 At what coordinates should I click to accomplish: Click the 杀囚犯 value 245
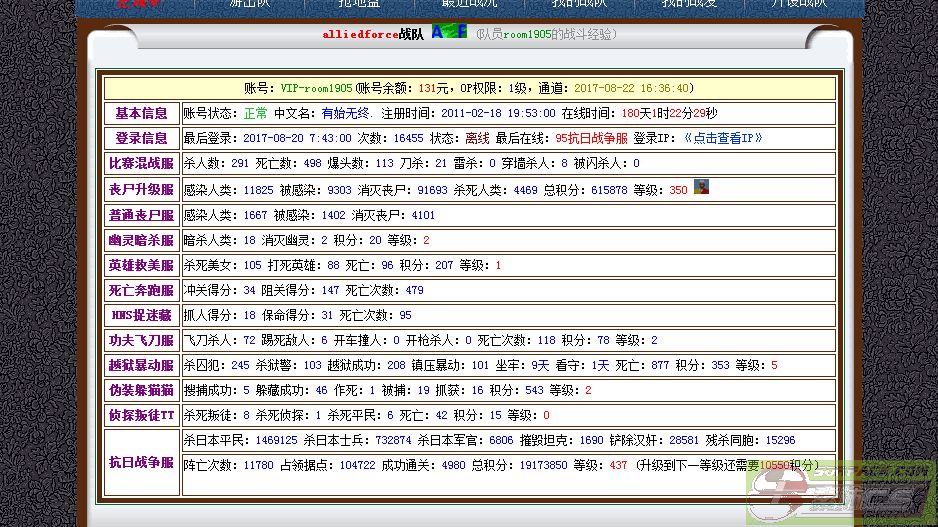[x=240, y=365]
